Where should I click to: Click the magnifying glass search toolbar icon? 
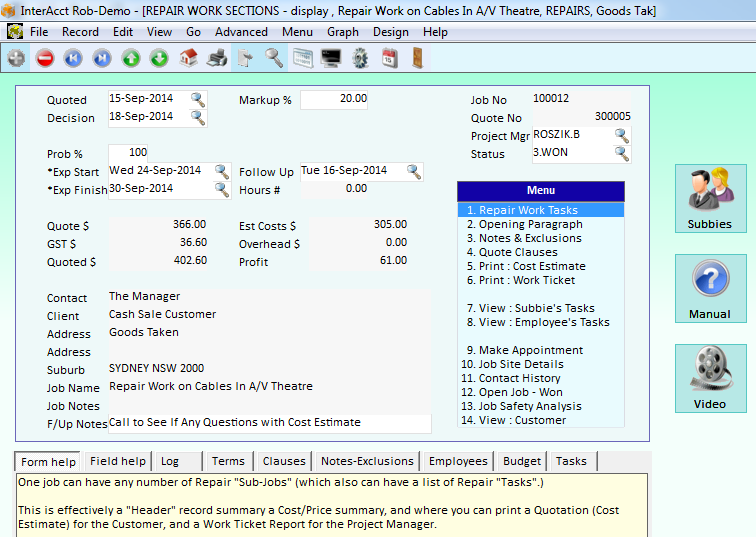pyautogui.click(x=274, y=58)
